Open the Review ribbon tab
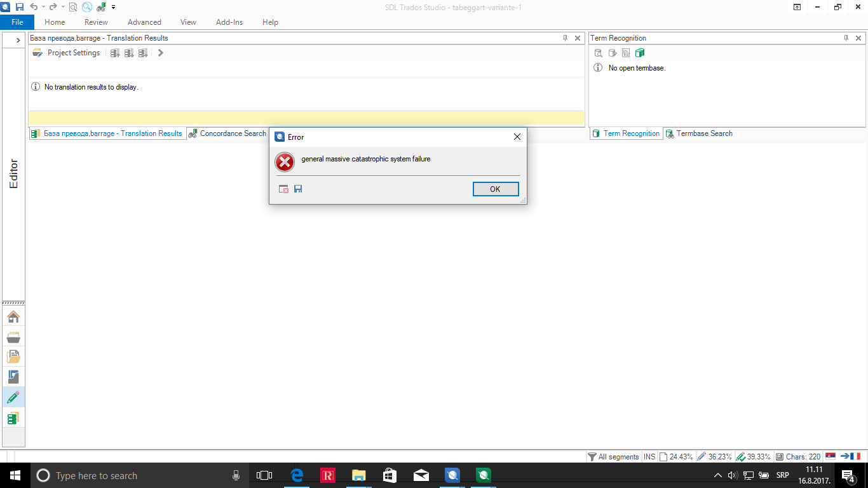The height and width of the screenshot is (488, 868). [96, 22]
